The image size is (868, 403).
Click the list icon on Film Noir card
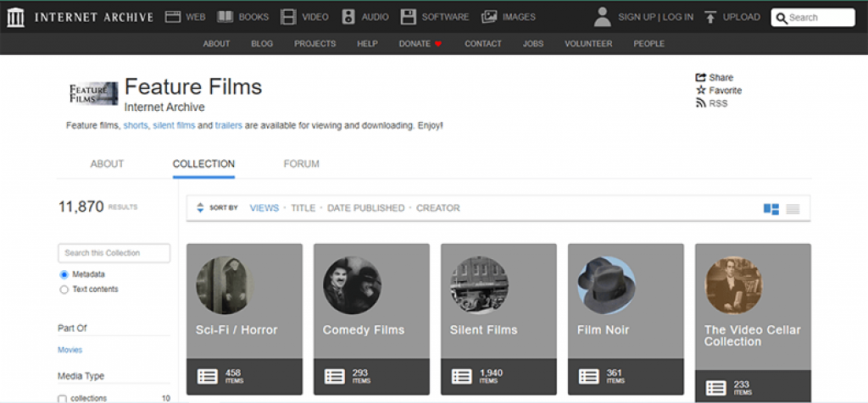click(589, 377)
